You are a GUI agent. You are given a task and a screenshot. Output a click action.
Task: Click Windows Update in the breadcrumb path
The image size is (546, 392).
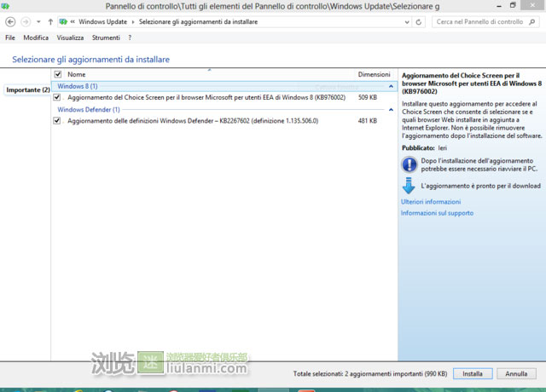point(102,22)
